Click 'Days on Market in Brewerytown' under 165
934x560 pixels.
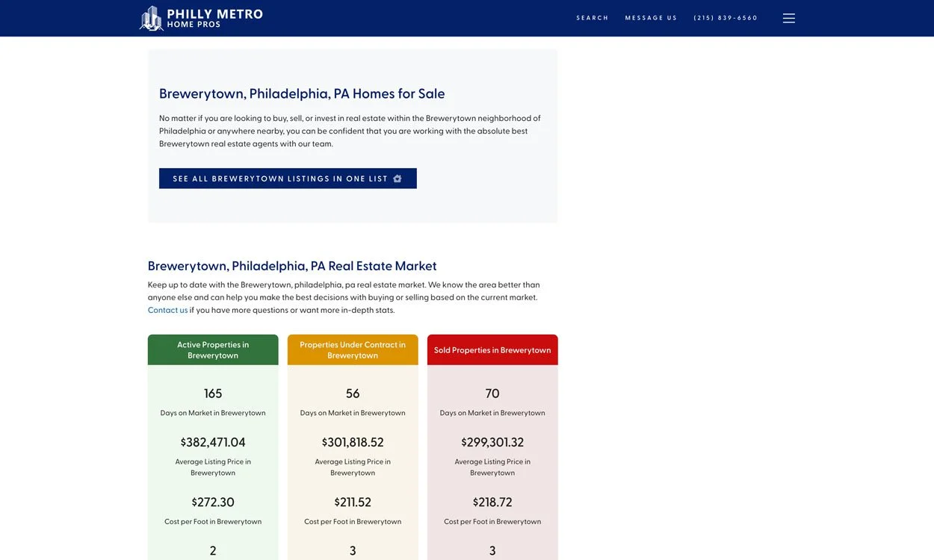pos(213,413)
